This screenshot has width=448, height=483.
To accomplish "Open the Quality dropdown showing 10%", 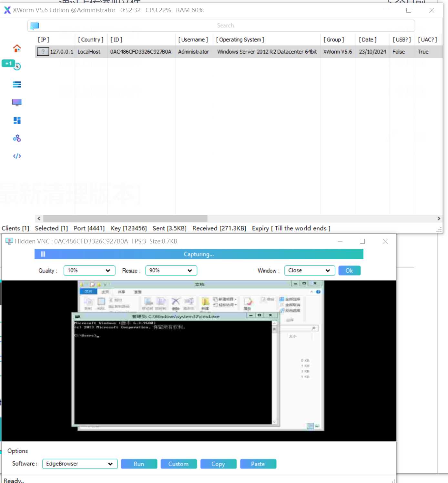I will click(x=89, y=271).
